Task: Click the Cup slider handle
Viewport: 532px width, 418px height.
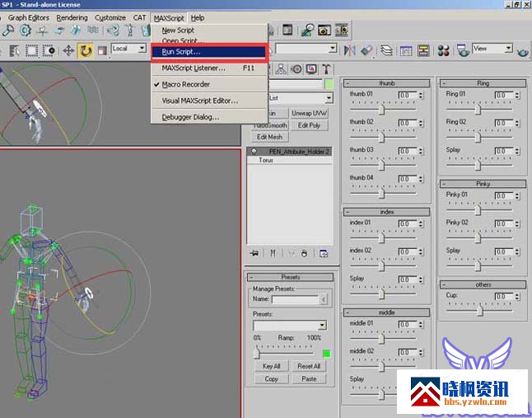Action: pyautogui.click(x=480, y=310)
